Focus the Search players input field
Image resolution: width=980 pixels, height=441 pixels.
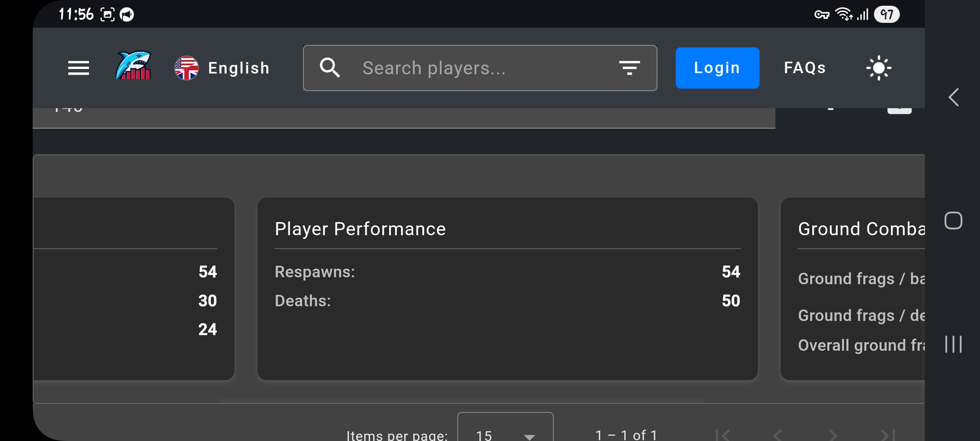click(x=480, y=68)
